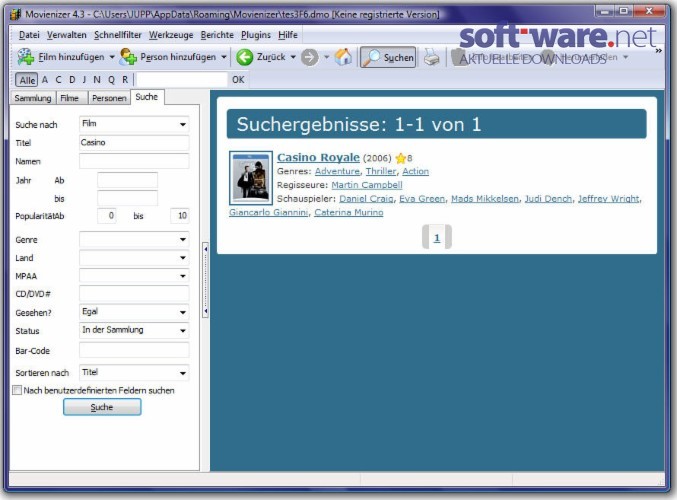Switch to the Filme tab
677x500 pixels.
[x=72, y=98]
